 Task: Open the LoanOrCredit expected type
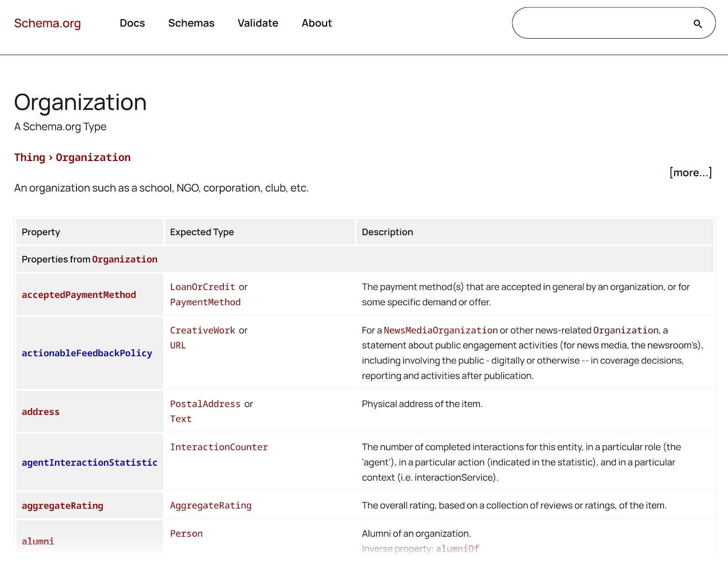pyautogui.click(x=202, y=287)
